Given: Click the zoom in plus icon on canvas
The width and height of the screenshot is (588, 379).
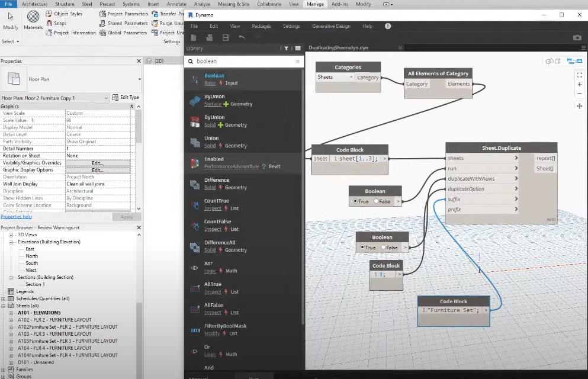Looking at the screenshot, I should [x=579, y=84].
